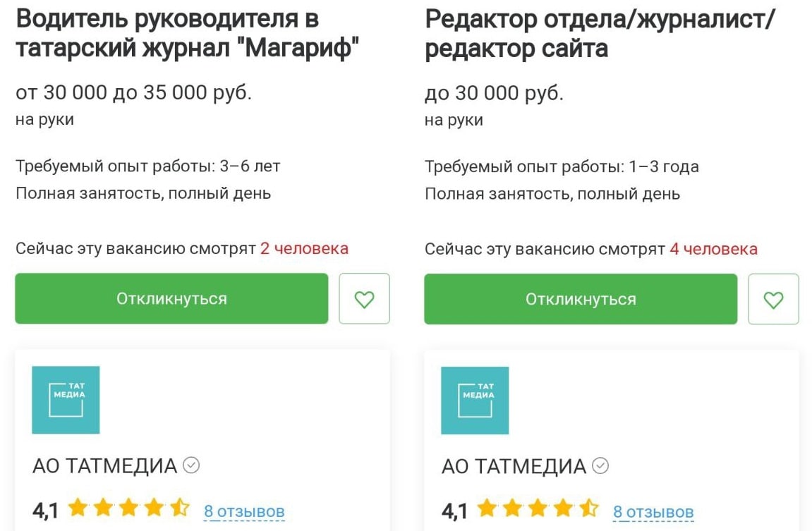The image size is (812, 531).
Task: Click the 2 человека viewers counter
Action: tap(304, 249)
